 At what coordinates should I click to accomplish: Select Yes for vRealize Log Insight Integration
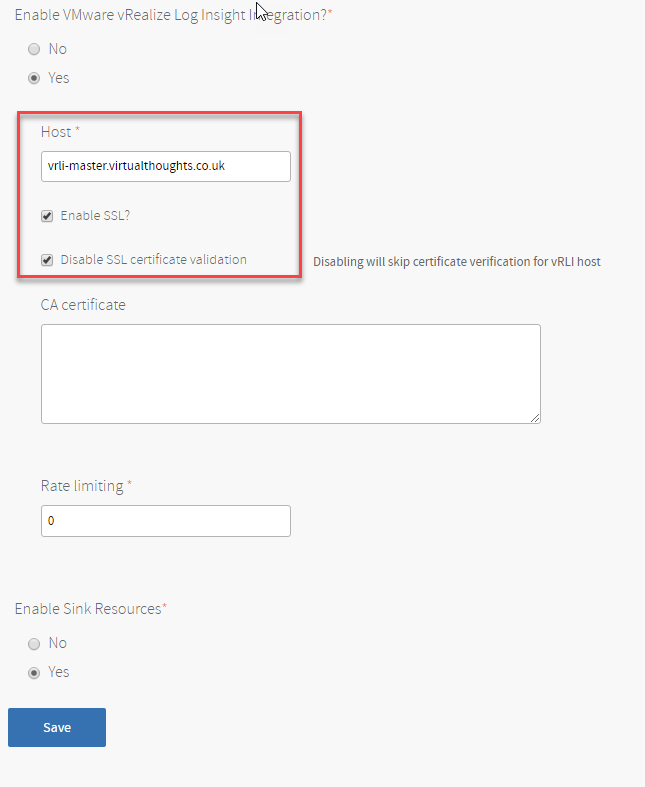[x=34, y=78]
